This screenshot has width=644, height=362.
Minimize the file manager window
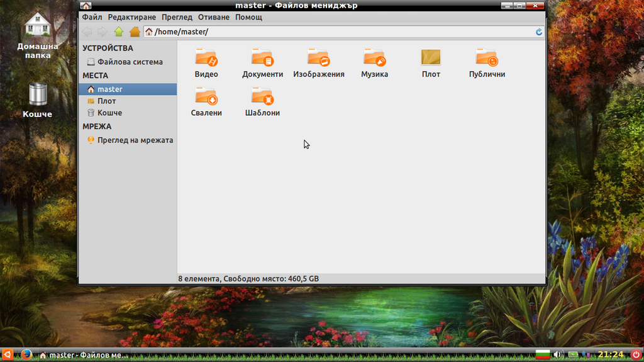pos(508,5)
